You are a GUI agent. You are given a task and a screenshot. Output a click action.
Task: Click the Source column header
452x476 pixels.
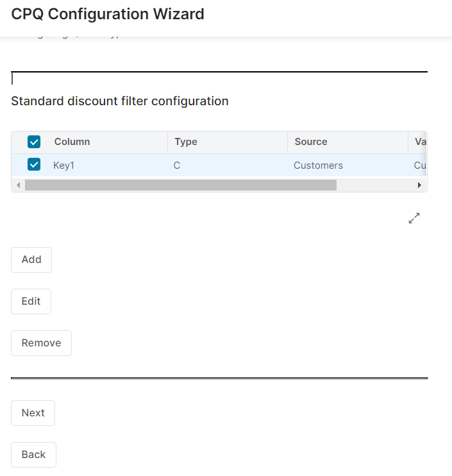click(311, 142)
